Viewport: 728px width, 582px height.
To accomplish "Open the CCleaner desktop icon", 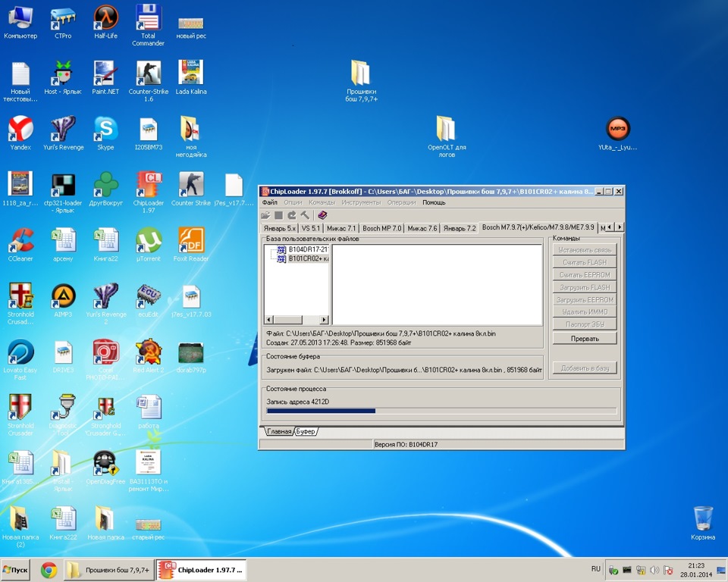I will click(x=20, y=244).
